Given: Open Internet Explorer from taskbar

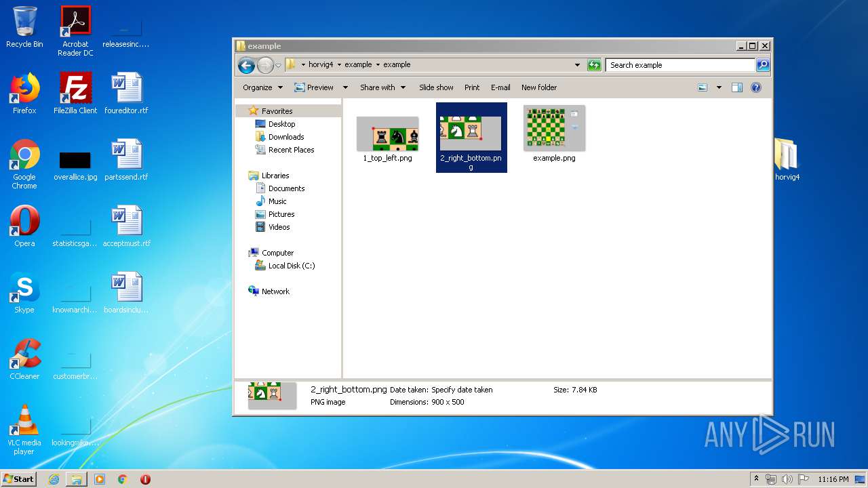Looking at the screenshot, I should pyautogui.click(x=54, y=479).
